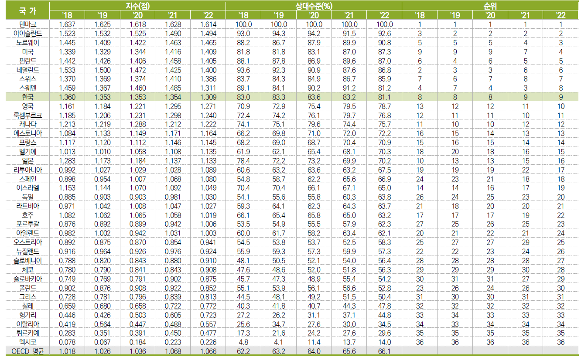The width and height of the screenshot is (588, 364).
Task: Click OECD 평균 '18 relative level 62.2
Action: coord(243,351)
